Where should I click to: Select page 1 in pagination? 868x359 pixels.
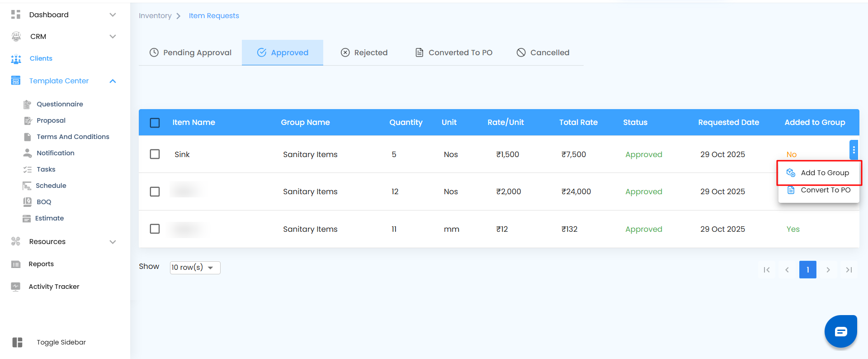(808, 270)
